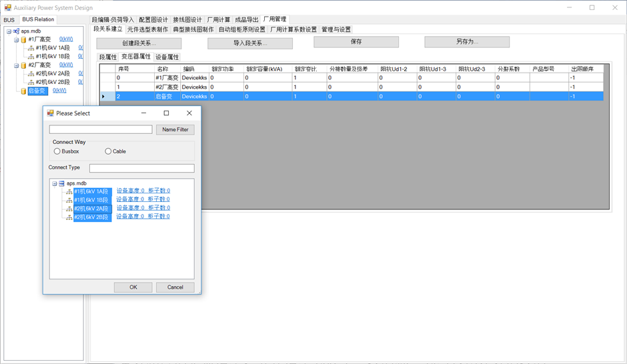Open the 设备属性 tab
627x364 pixels.
click(167, 57)
